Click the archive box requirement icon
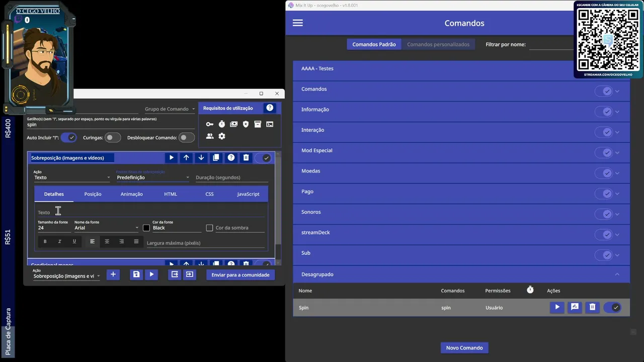Image resolution: width=644 pixels, height=362 pixels. click(258, 124)
